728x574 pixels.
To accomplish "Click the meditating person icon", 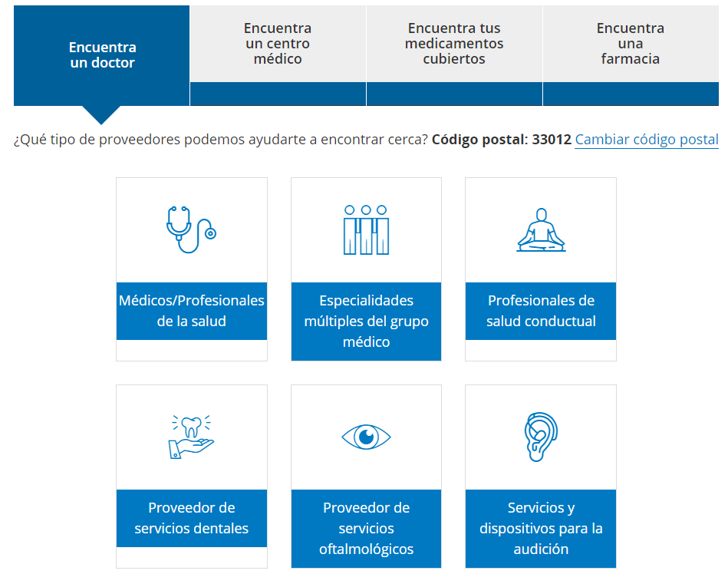I will [541, 230].
